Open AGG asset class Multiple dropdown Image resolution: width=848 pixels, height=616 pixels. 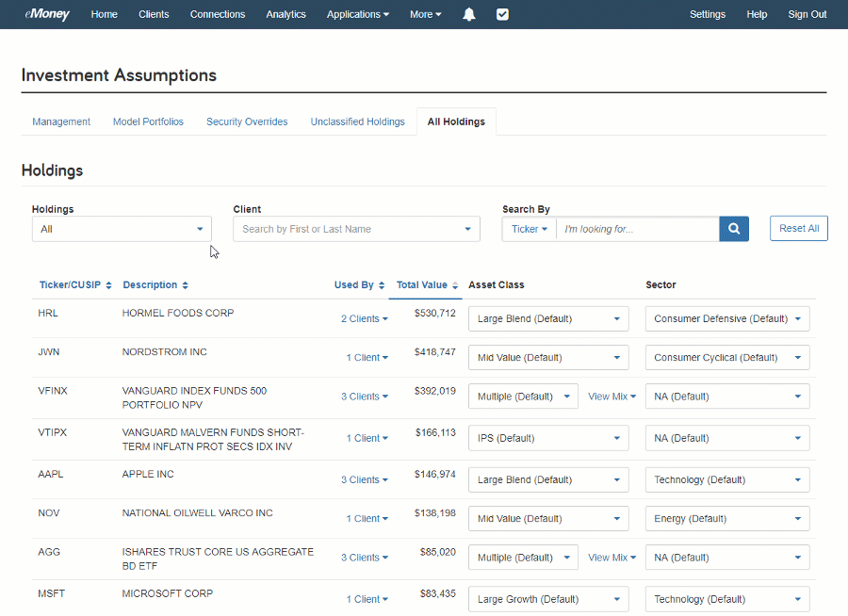[523, 559]
